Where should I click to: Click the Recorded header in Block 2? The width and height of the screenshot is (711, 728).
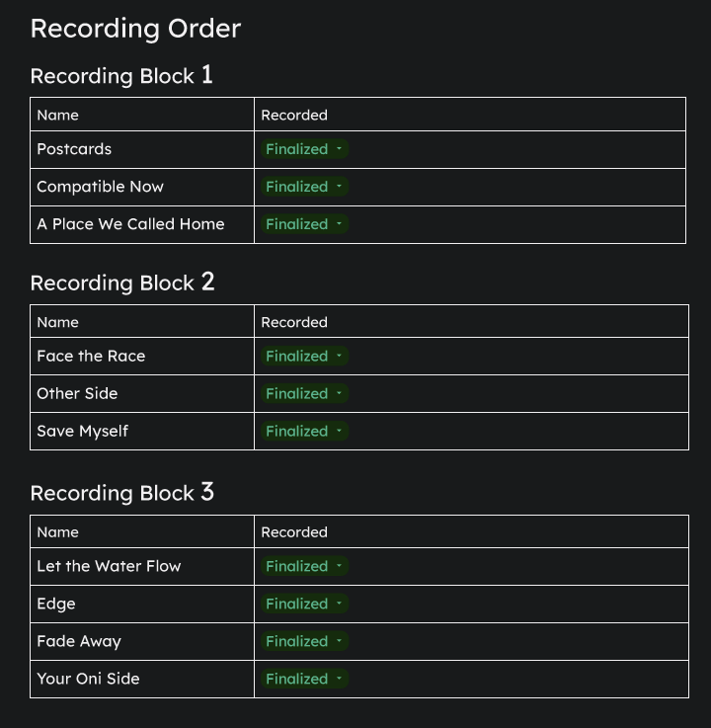point(294,322)
